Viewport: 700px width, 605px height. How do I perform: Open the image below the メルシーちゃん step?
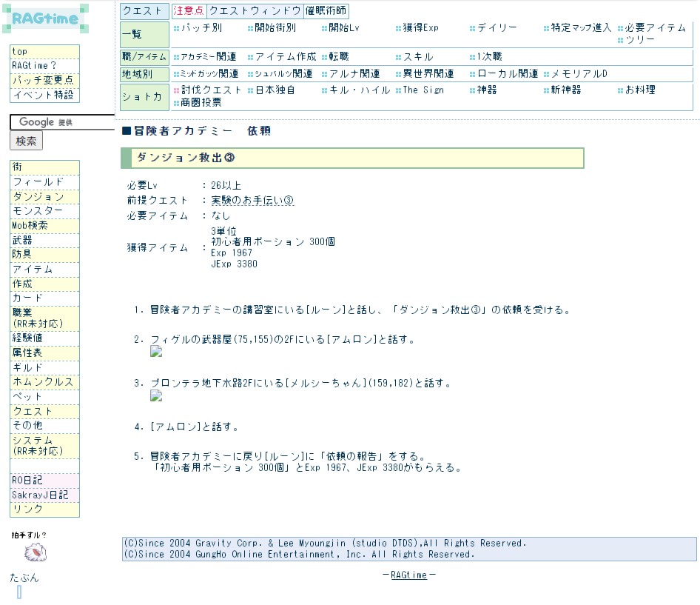[x=156, y=396]
